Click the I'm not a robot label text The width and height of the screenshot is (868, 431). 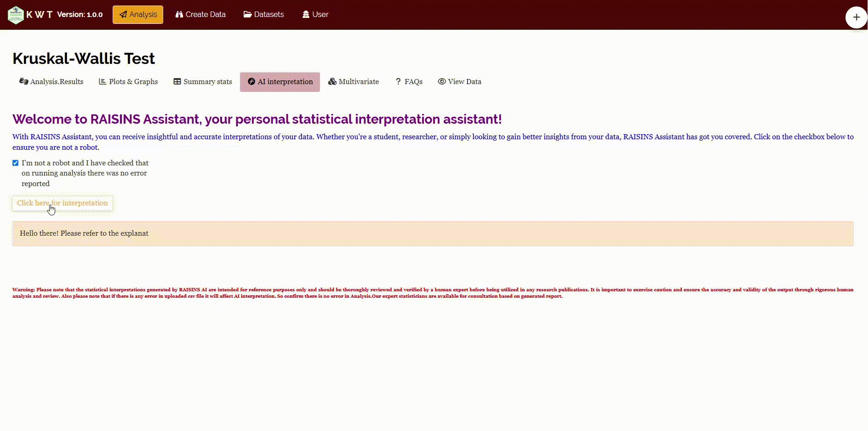(x=85, y=173)
